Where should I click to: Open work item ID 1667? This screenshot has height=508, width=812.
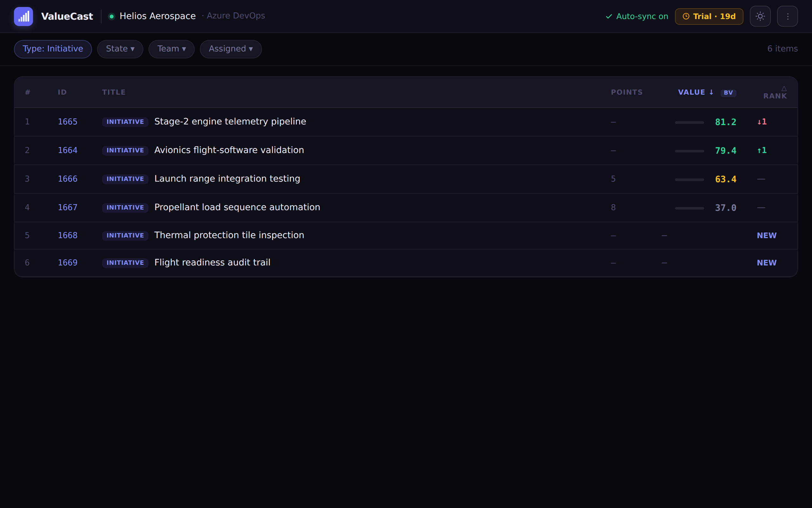point(68,207)
